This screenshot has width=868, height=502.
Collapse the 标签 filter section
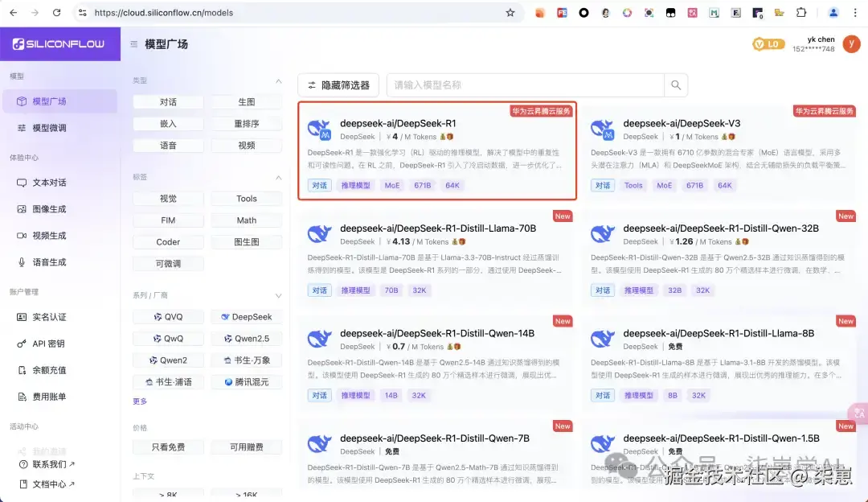[278, 177]
